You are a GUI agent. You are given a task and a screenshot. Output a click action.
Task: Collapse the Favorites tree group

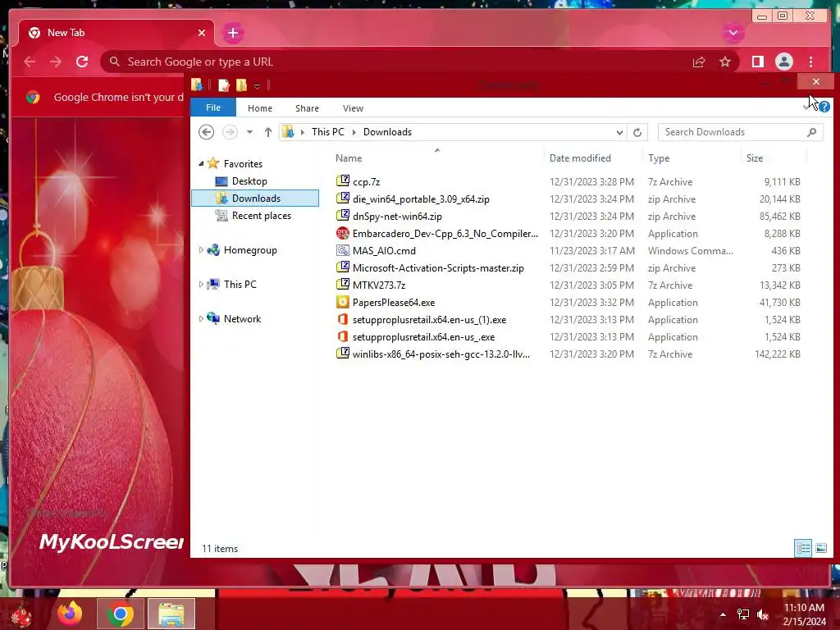[x=202, y=164]
